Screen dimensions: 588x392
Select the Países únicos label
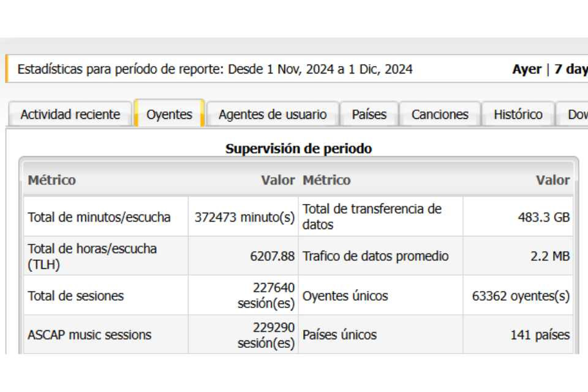[339, 334]
